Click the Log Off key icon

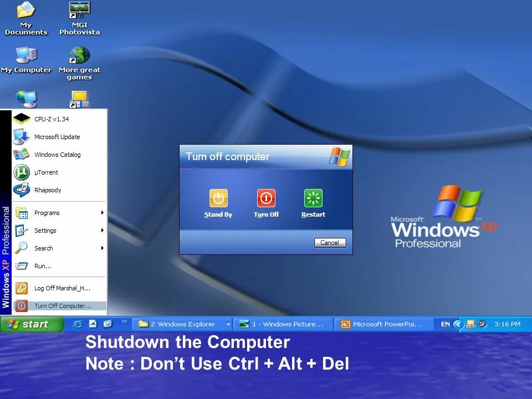[22, 288]
